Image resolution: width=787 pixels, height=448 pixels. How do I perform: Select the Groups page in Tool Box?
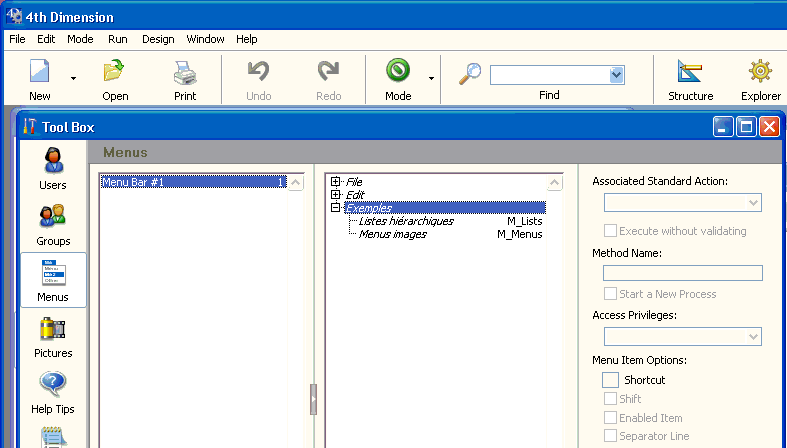53,217
